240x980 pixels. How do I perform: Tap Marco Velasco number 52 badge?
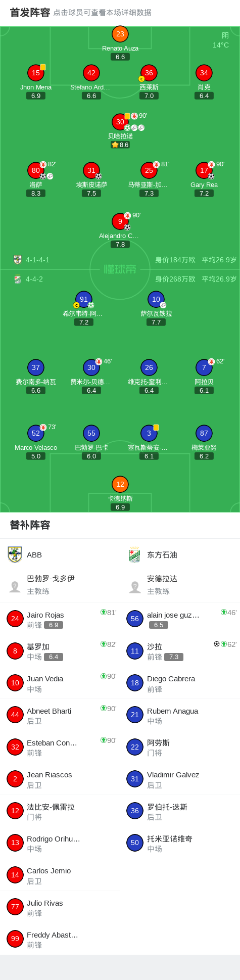tap(36, 433)
